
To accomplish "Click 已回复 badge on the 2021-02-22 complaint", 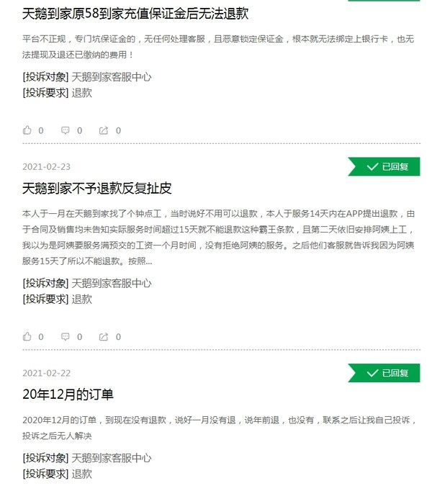I will click(384, 373).
